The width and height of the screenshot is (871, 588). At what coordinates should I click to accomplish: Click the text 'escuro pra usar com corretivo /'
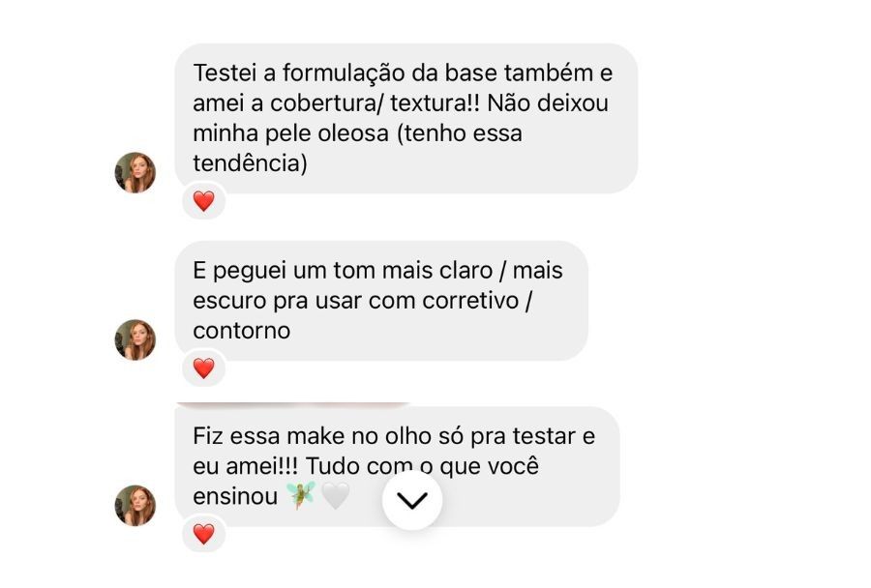[x=362, y=300]
